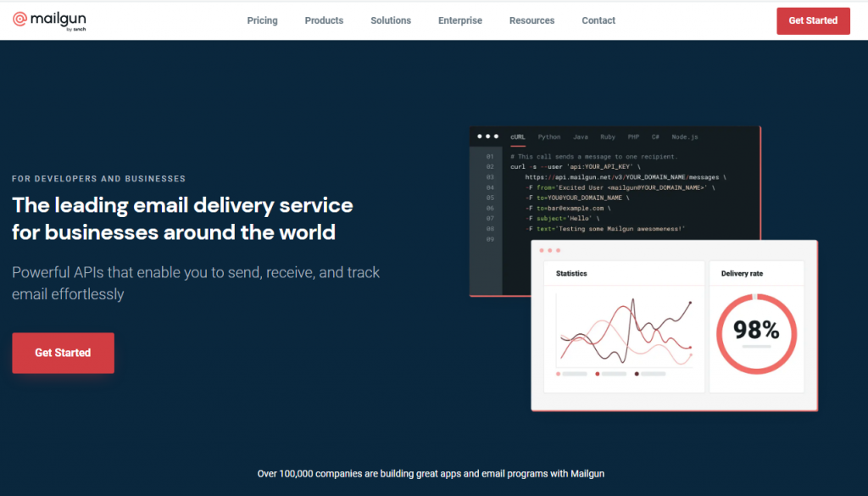Viewport: 868px width, 496px height.
Task: Open the Pricing page
Action: [x=263, y=20]
